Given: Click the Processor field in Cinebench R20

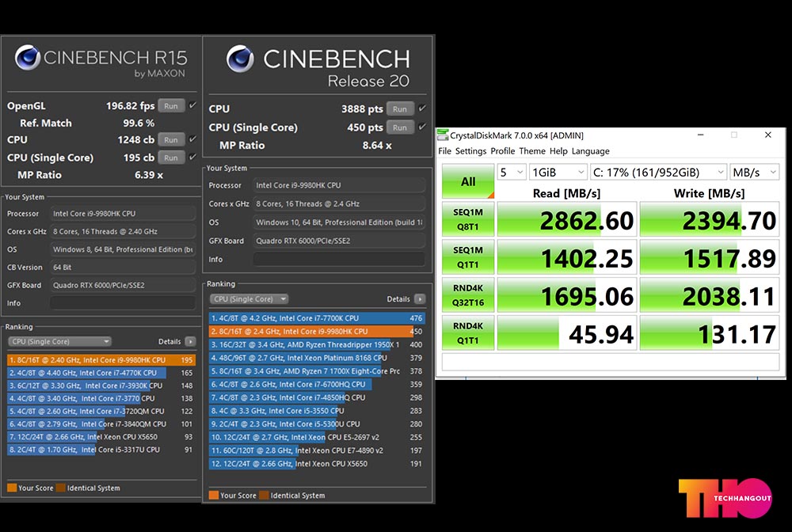Looking at the screenshot, I should coord(339,185).
